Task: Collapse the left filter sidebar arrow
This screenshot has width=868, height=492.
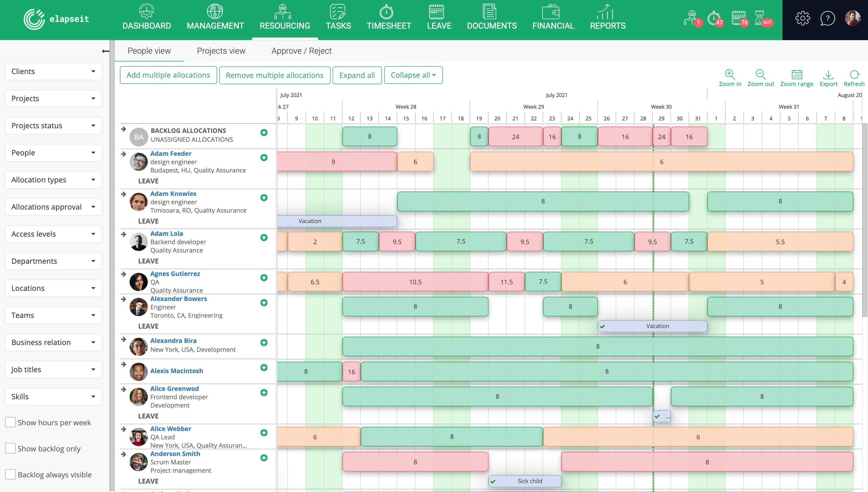Action: 106,51
